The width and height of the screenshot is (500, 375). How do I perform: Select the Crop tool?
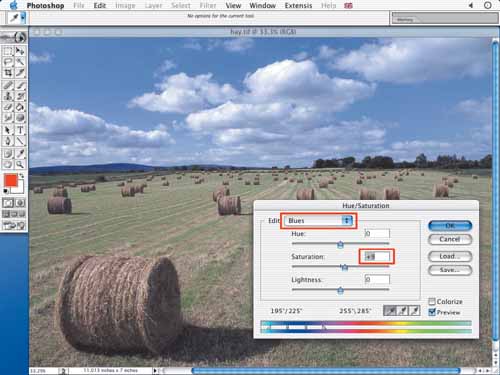coord(8,73)
